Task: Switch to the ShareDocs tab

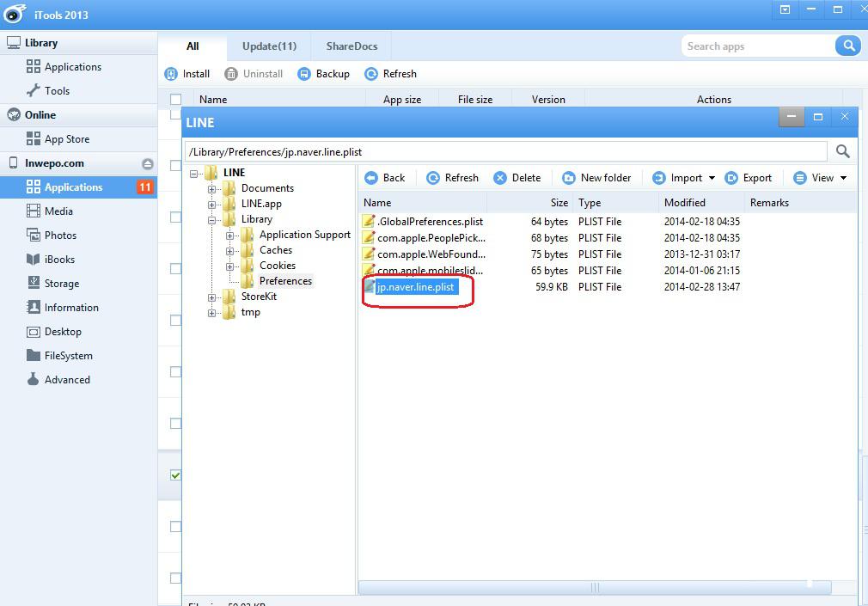Action: (x=351, y=46)
